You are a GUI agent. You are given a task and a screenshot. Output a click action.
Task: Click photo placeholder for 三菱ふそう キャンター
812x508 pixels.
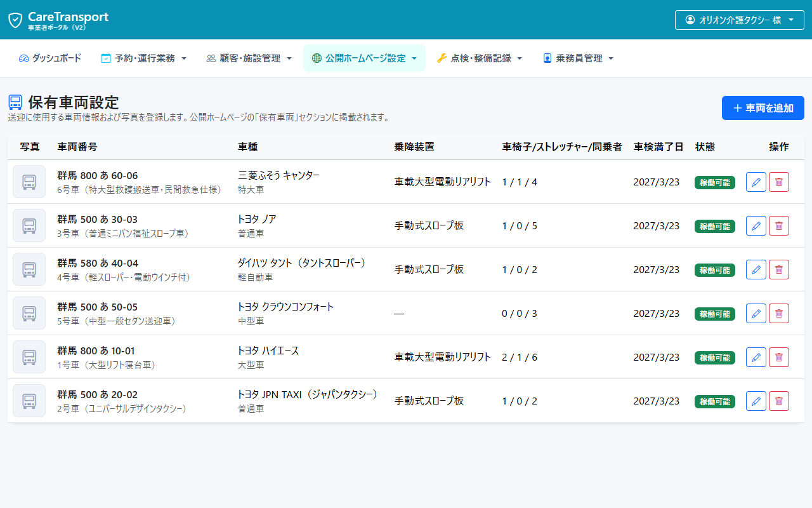pos(29,182)
